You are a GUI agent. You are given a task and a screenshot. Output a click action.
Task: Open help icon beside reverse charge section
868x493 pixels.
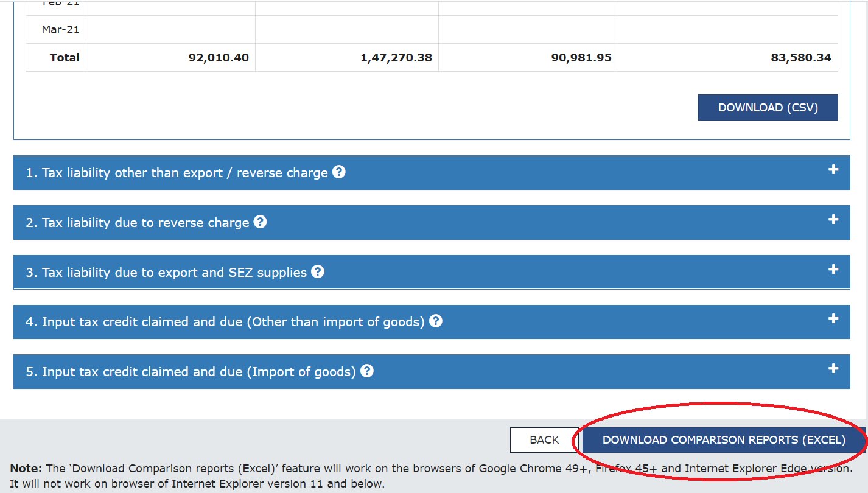pos(260,222)
